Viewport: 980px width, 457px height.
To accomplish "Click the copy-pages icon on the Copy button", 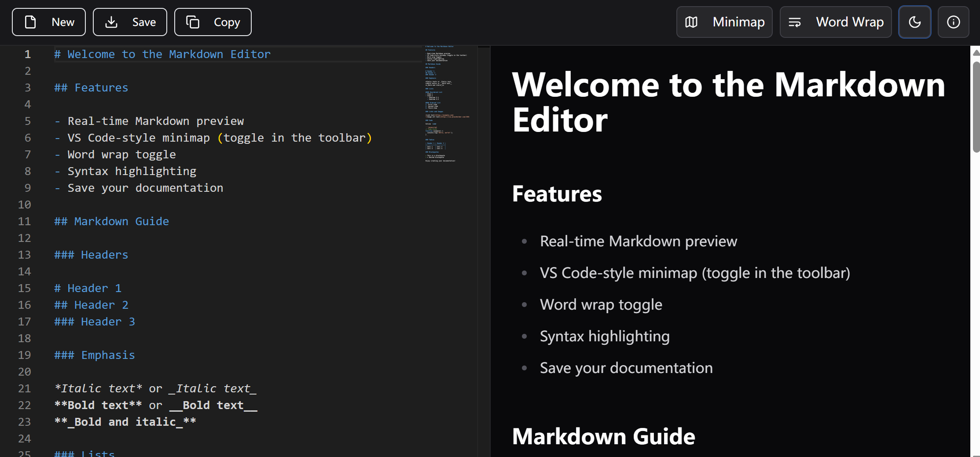I will click(193, 22).
